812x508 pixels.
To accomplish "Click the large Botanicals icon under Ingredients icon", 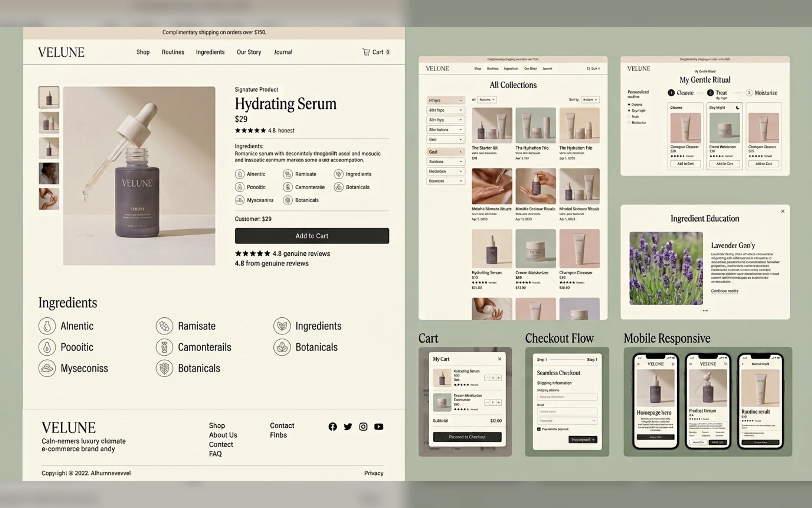I will point(282,347).
